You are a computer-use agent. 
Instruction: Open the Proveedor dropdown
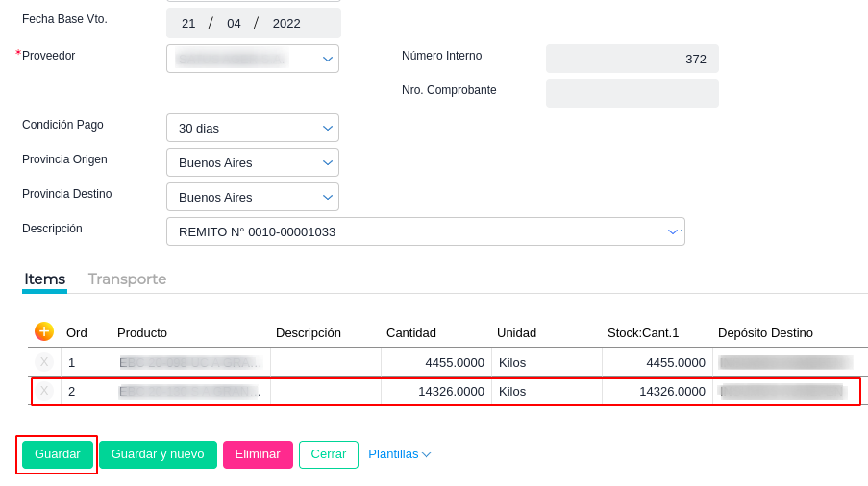coord(328,59)
